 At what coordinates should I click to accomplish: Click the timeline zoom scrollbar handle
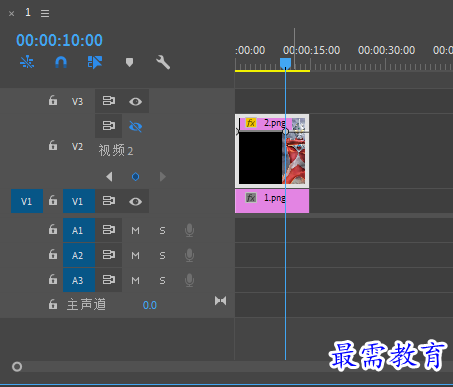click(17, 367)
